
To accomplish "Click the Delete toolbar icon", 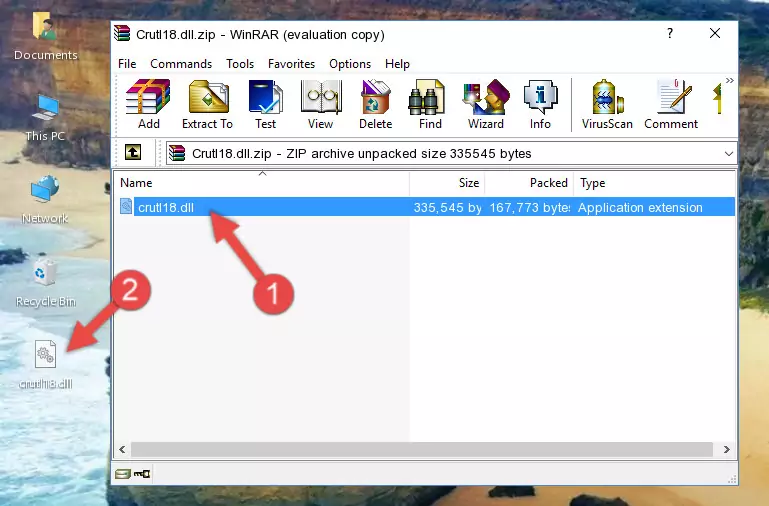I will point(375,104).
